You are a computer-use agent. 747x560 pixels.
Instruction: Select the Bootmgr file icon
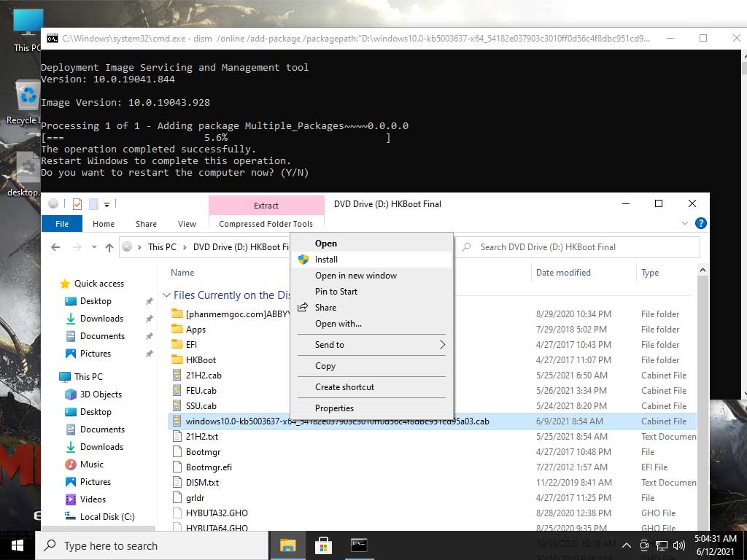point(177,451)
